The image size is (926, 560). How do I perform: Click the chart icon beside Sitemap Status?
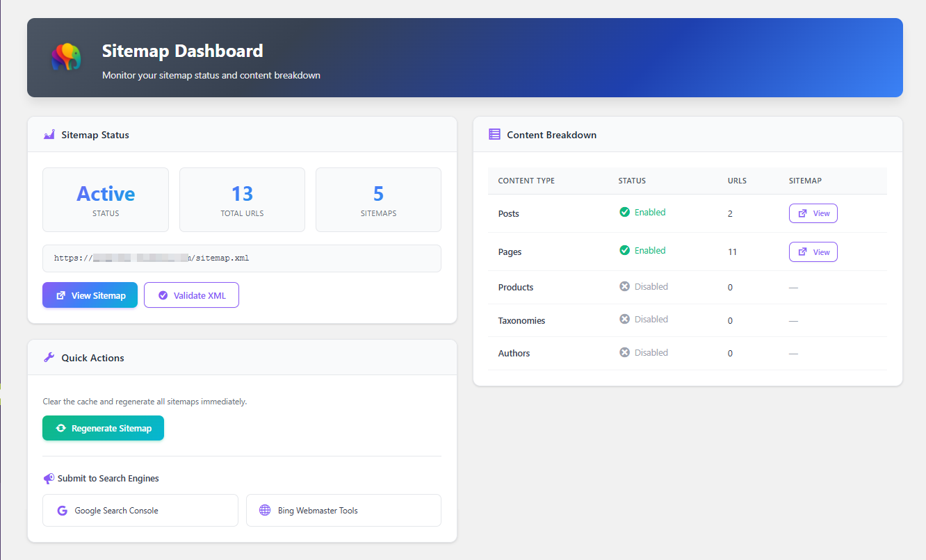coord(48,135)
